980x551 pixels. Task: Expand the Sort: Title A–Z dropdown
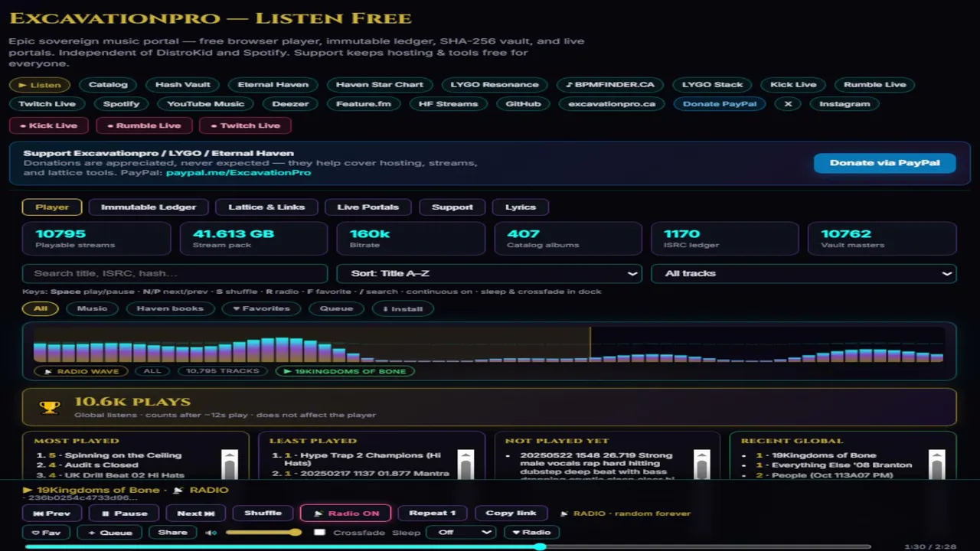click(489, 274)
